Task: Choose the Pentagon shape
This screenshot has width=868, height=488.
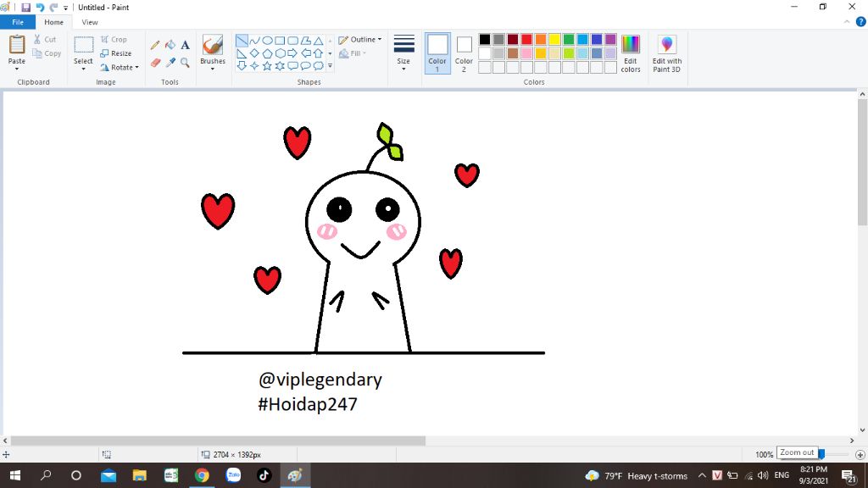Action: point(267,53)
